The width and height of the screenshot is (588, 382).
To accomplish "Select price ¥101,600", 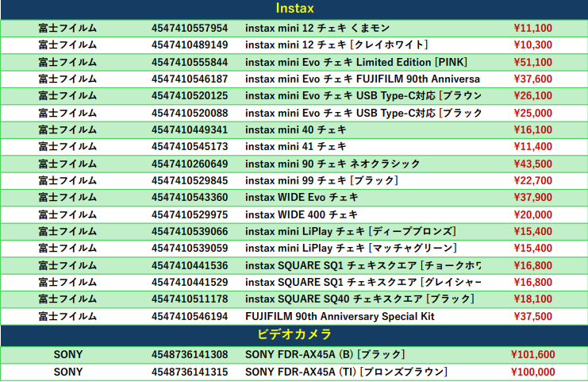I will tap(533, 355).
